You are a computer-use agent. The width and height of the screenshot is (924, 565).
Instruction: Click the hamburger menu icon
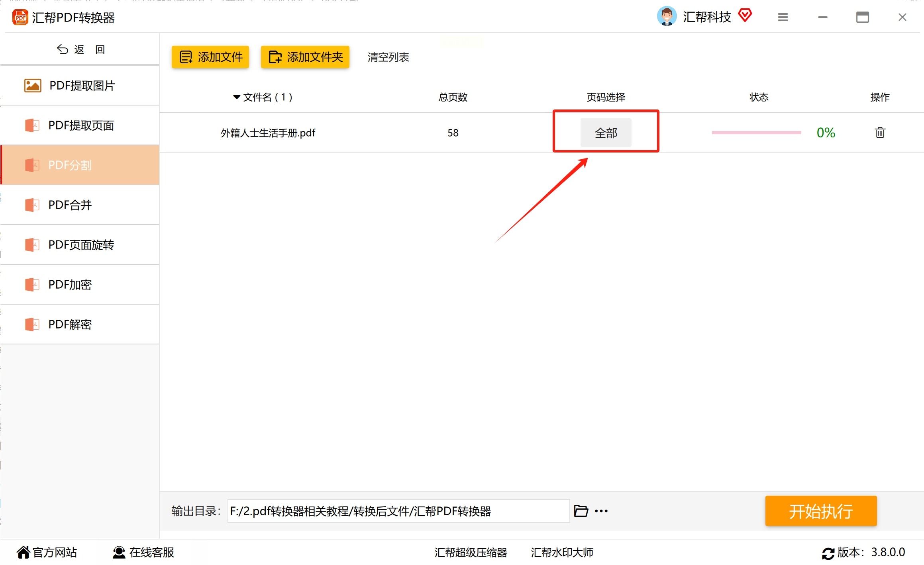click(x=783, y=17)
